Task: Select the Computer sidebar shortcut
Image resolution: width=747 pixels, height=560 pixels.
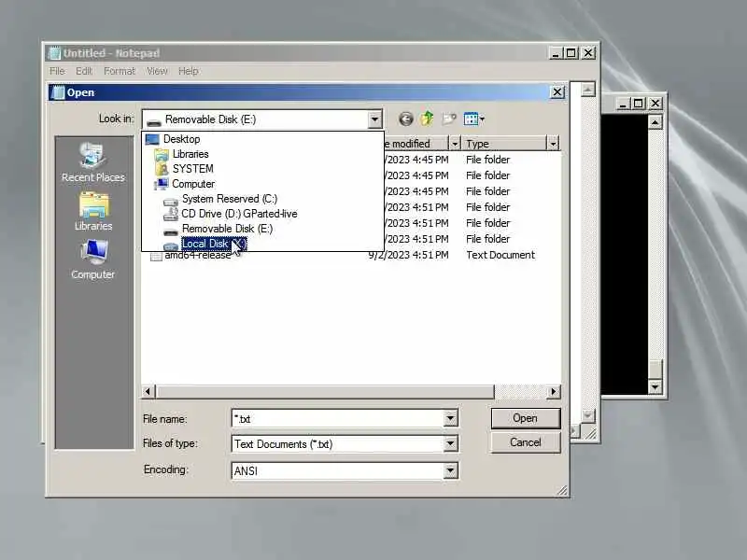Action: [x=92, y=259]
